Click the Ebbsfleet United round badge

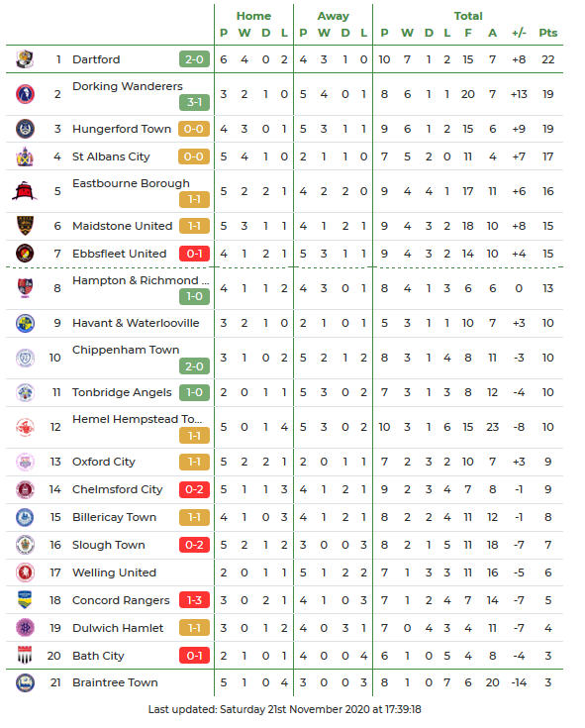point(25,254)
